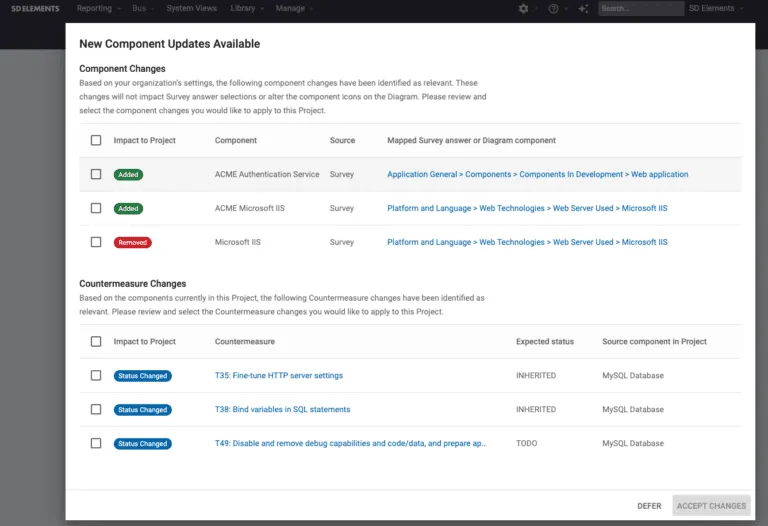Select the T35 countermeasure checkbox
This screenshot has width=768, height=526.
click(96, 376)
